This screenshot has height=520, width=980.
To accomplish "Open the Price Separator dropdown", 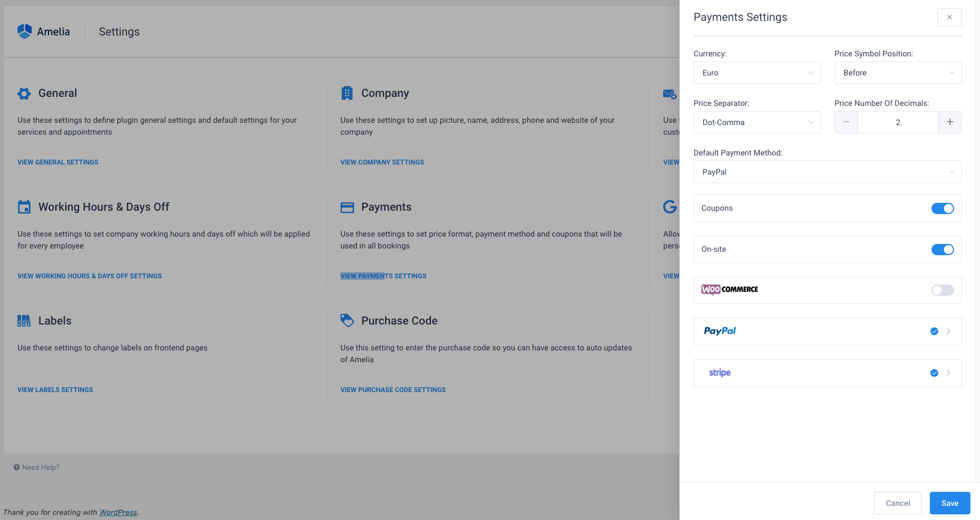I will click(757, 122).
